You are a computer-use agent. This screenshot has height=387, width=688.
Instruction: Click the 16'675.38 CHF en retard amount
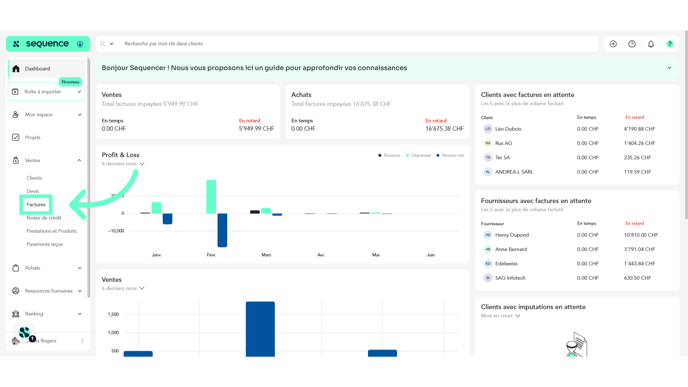point(444,129)
